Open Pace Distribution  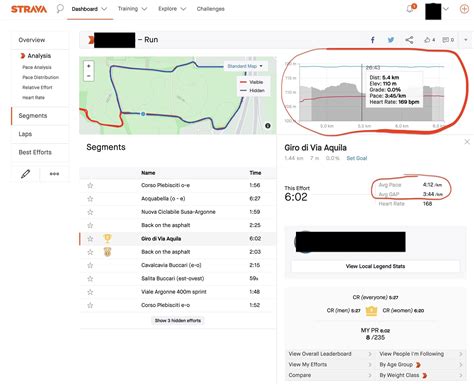click(40, 77)
